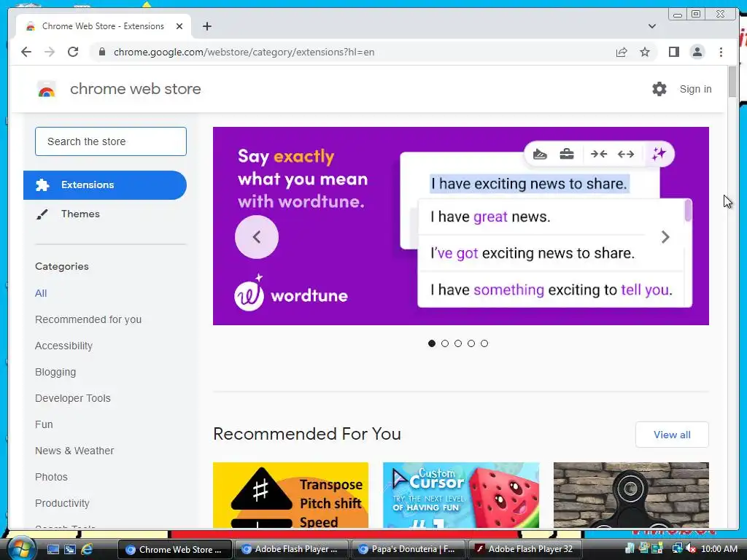
Task: Click the browser forward arrow
Action: click(50, 52)
